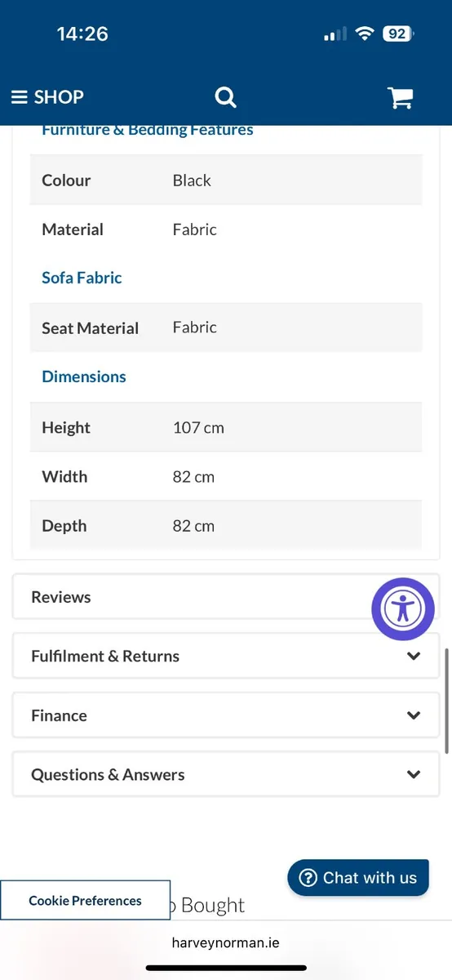The image size is (452, 980).
Task: Tap the battery indicator showing 92
Action: point(398,34)
